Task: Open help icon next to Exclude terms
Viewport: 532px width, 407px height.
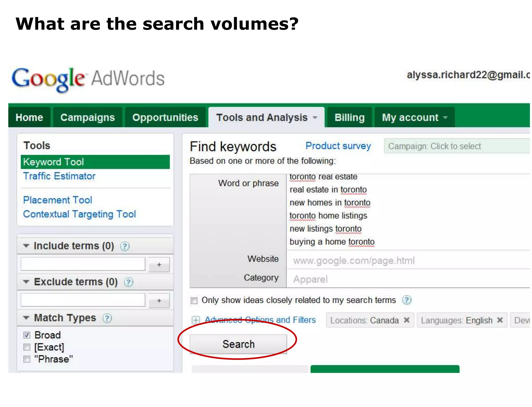Action: coord(128,282)
